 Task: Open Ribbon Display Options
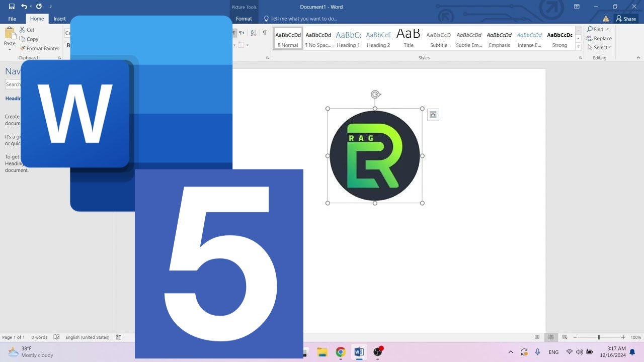(x=577, y=7)
